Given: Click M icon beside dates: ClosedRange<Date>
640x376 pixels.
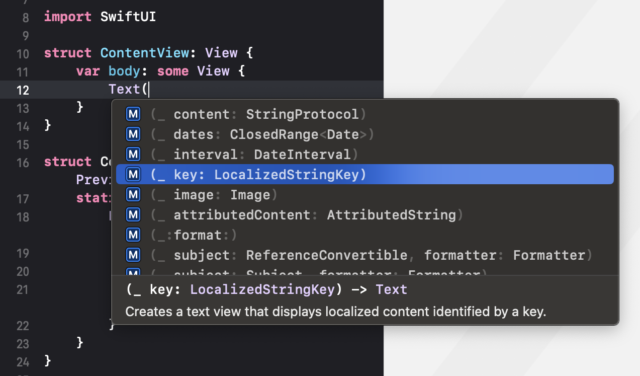Looking at the screenshot, I should click(133, 134).
